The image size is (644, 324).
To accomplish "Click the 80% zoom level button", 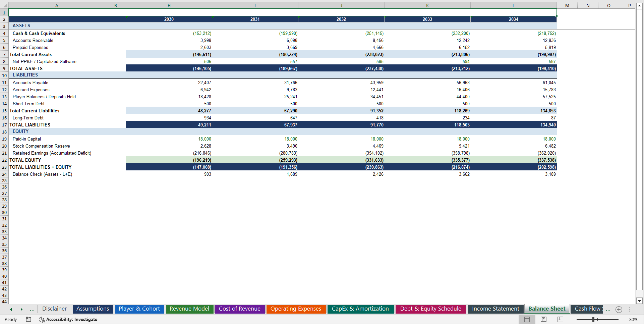I will click(x=634, y=319).
